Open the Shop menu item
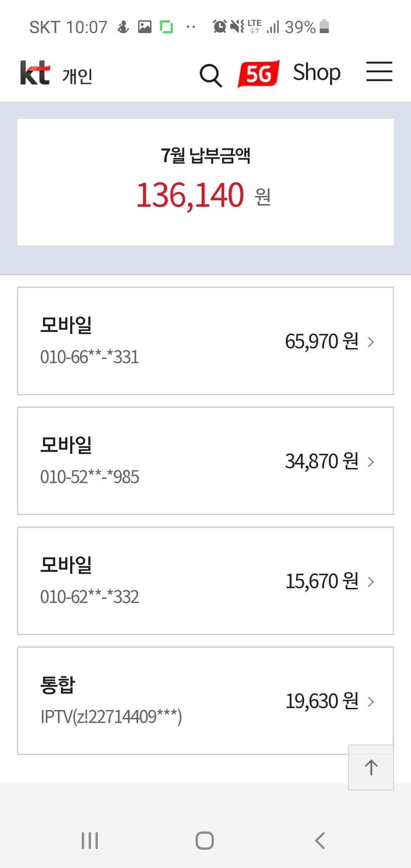The width and height of the screenshot is (411, 868). (x=317, y=72)
